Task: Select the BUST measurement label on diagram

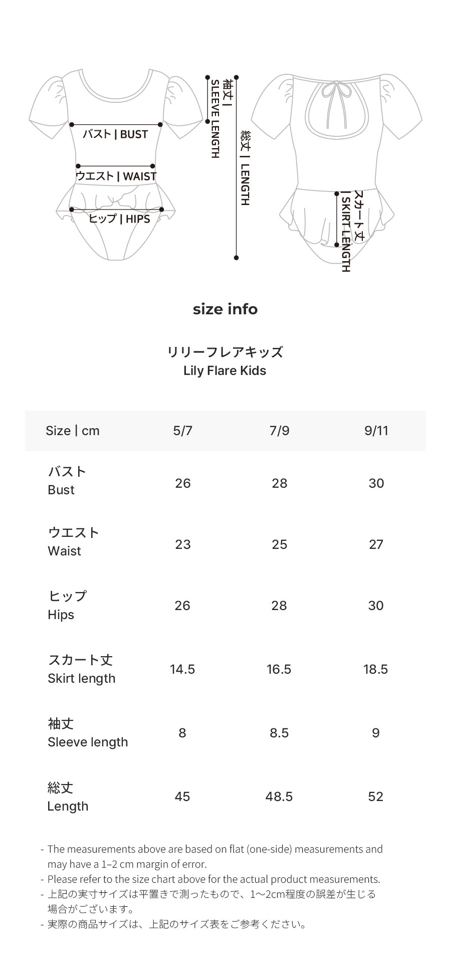Action: (x=115, y=134)
